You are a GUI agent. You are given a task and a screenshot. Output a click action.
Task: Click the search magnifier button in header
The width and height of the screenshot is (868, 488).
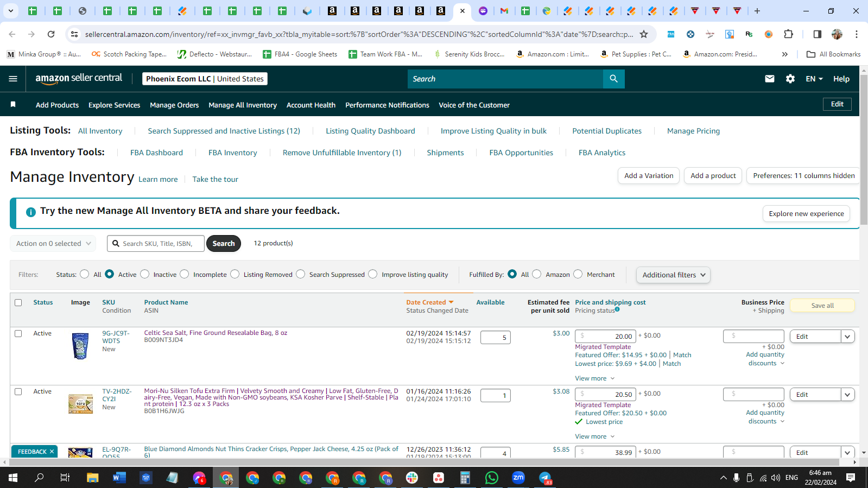point(614,79)
